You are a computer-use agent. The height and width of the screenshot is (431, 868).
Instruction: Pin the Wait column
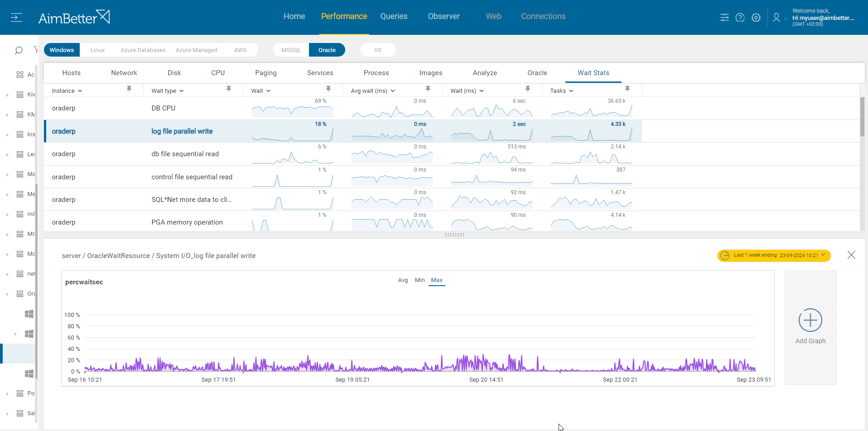(328, 89)
